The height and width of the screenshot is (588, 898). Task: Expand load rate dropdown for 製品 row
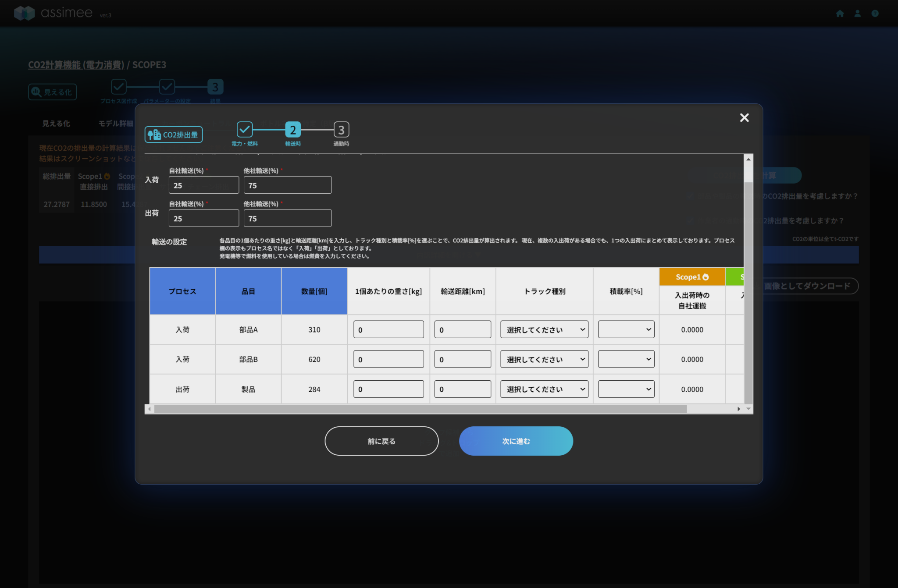[626, 389]
